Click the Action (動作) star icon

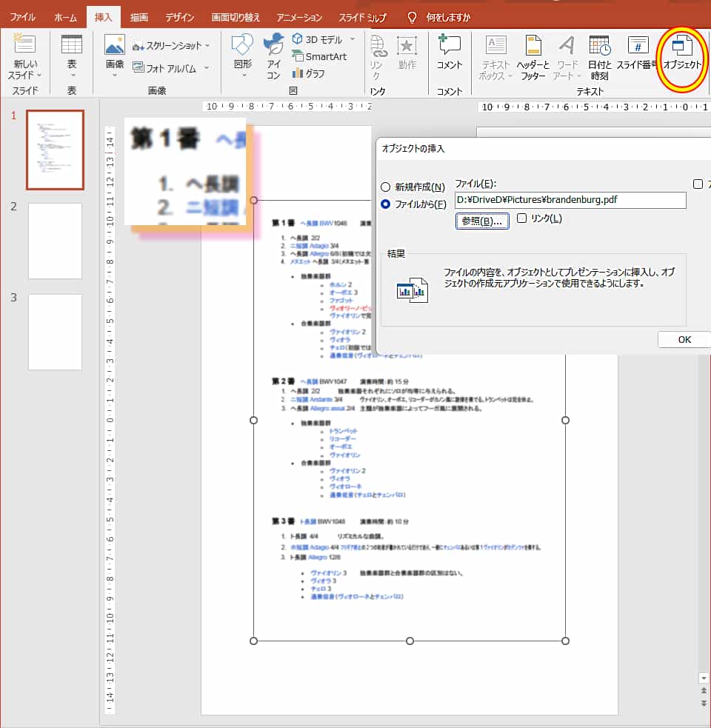click(407, 45)
